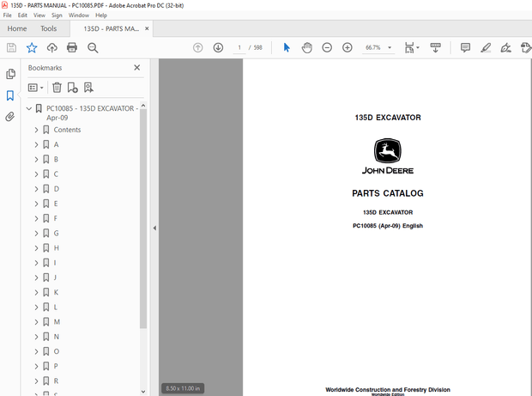
Task: Select the M bookmark
Action: (57, 322)
